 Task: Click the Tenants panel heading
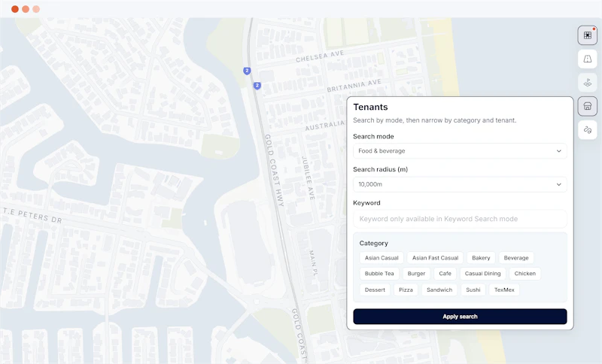(x=370, y=107)
